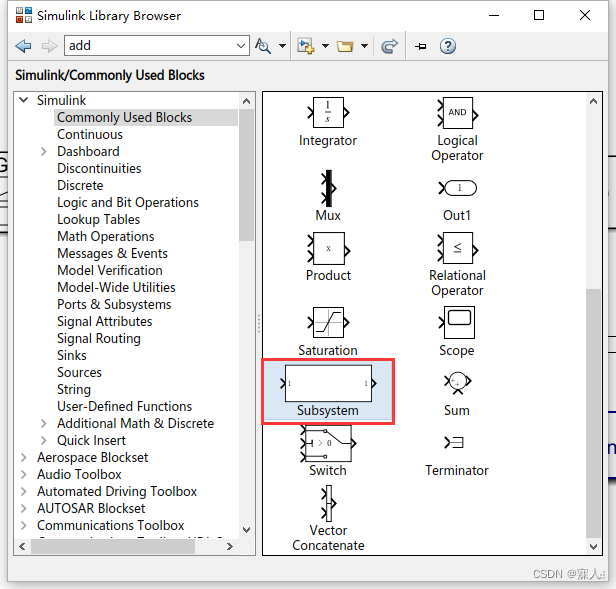616x589 pixels.
Task: Select the Scope block icon
Action: 457,323
